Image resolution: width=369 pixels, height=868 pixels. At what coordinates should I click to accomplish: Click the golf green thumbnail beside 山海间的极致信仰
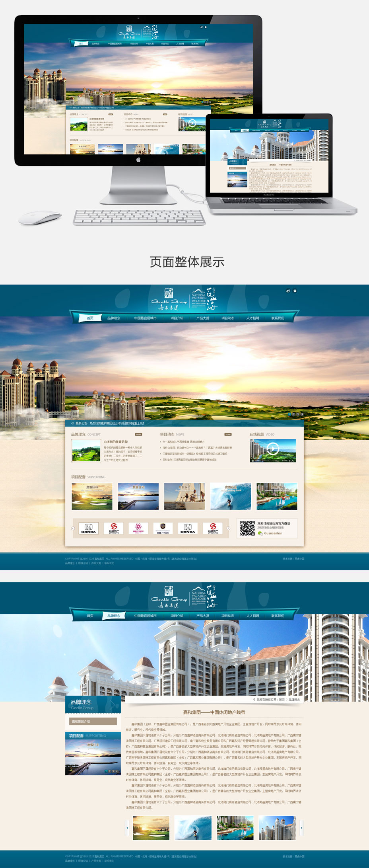(x=86, y=451)
